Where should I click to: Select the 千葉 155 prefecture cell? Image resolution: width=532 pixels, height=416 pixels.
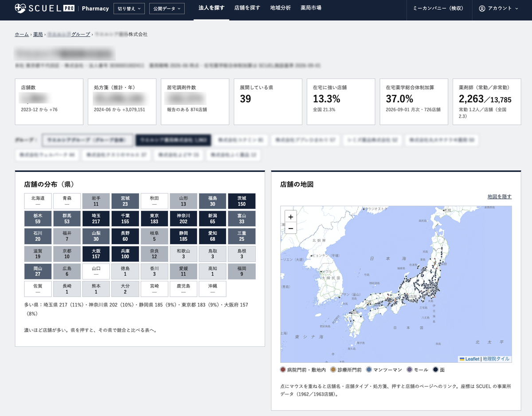coord(125,219)
